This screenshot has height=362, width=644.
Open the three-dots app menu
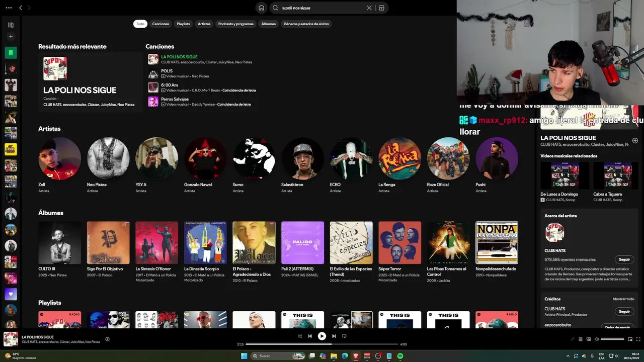pos(8,8)
